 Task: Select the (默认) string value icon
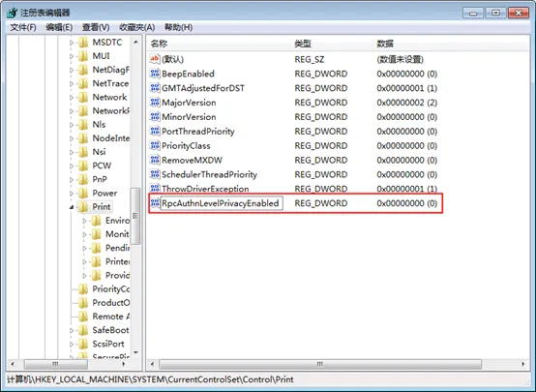point(155,59)
